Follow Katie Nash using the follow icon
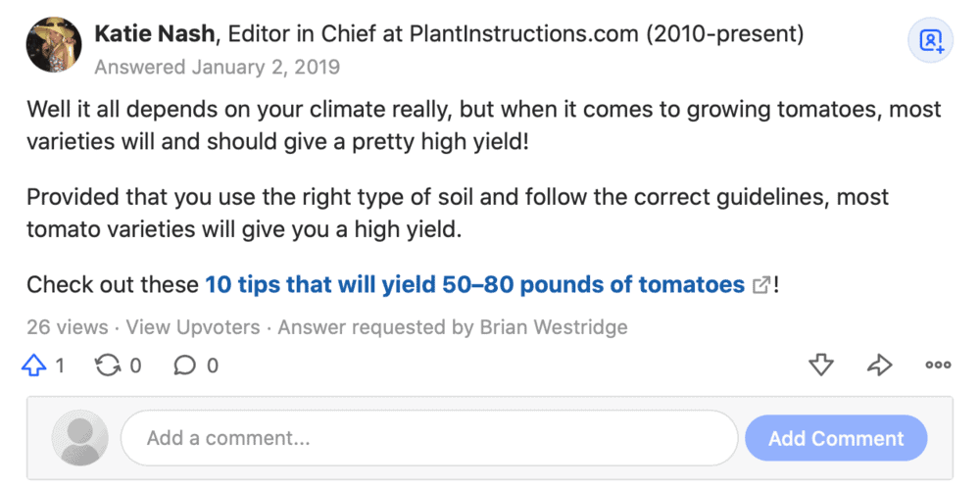 (x=930, y=40)
